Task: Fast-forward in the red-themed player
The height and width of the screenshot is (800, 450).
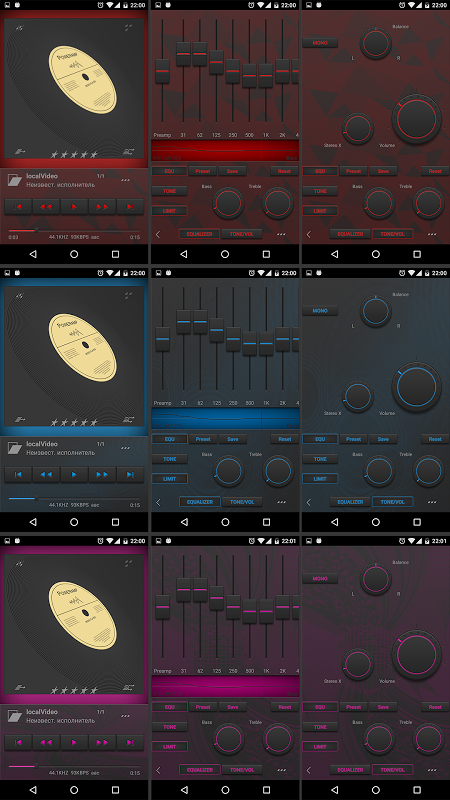Action: 102,207
